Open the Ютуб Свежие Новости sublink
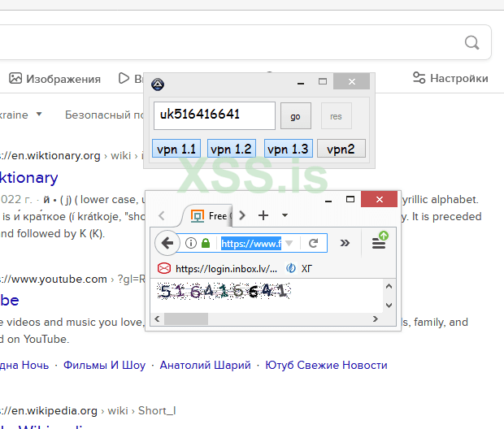 326,365
